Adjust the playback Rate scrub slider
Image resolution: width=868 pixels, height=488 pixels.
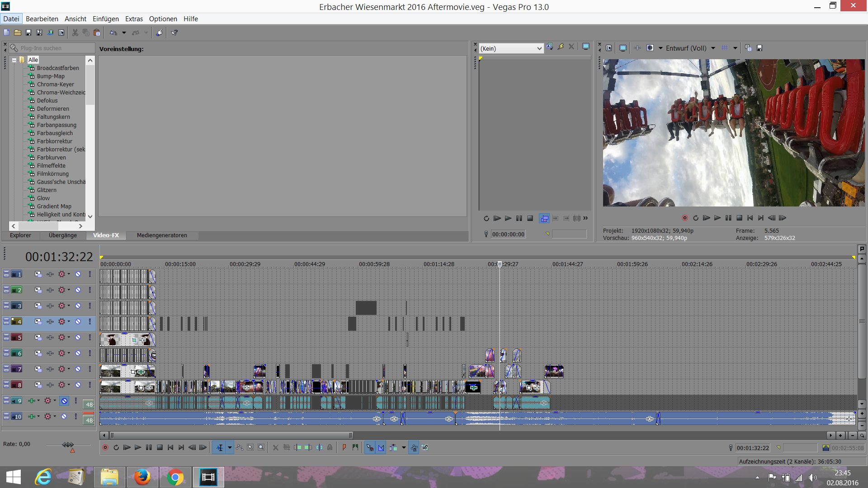68,445
